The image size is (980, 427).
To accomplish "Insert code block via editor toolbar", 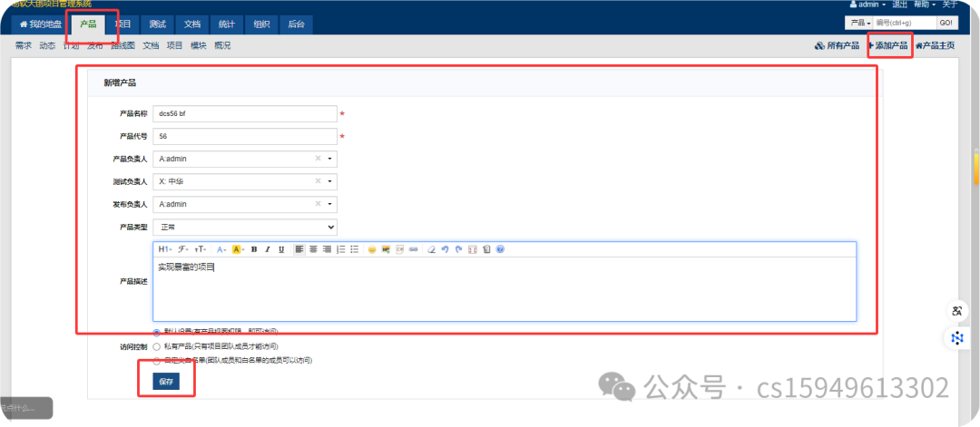I will coord(400,249).
